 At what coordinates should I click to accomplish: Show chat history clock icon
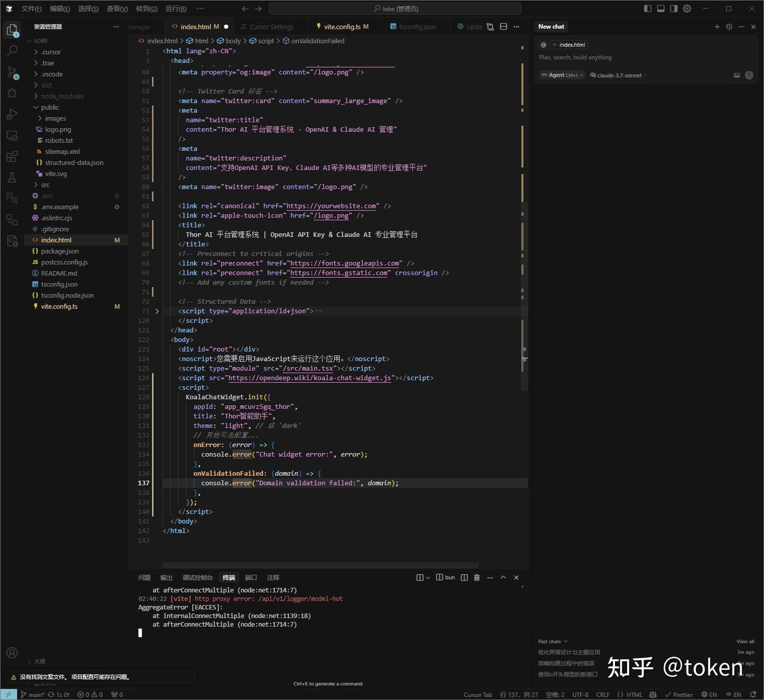(729, 27)
